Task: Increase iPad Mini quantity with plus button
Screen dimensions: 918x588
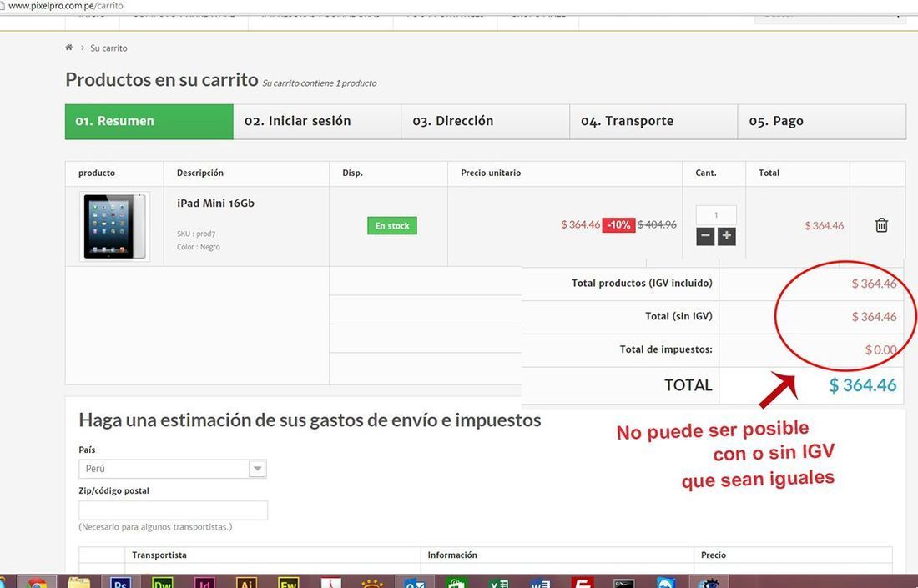Action: 727,236
